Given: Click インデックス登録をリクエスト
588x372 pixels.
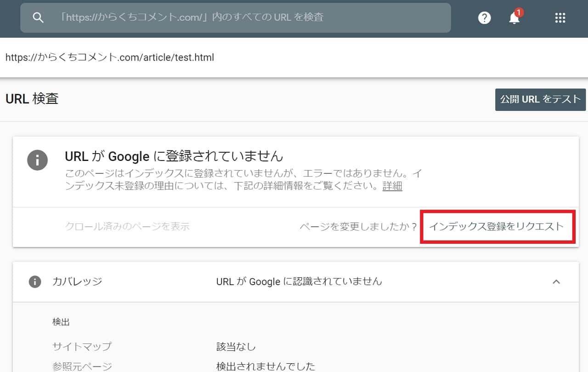Looking at the screenshot, I should pyautogui.click(x=496, y=226).
